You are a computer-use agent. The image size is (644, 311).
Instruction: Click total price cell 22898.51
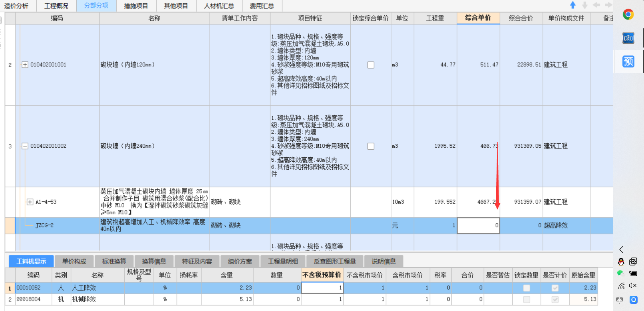pos(521,65)
